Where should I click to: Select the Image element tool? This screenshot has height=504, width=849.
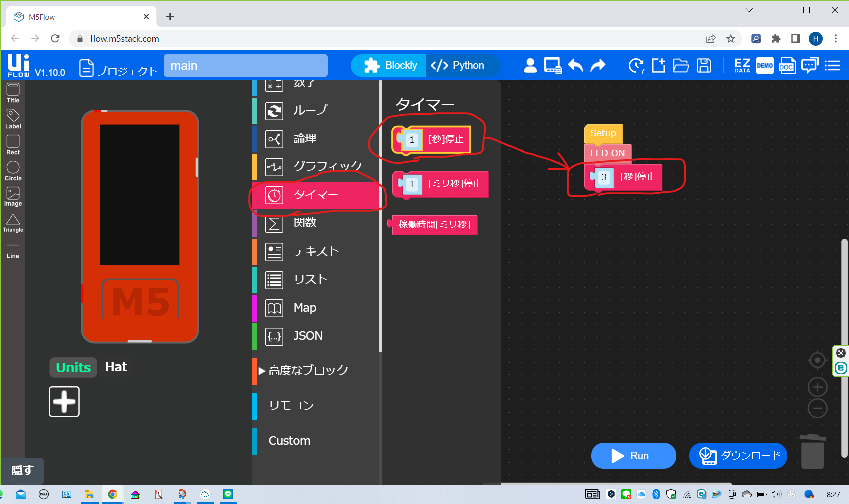point(13,197)
